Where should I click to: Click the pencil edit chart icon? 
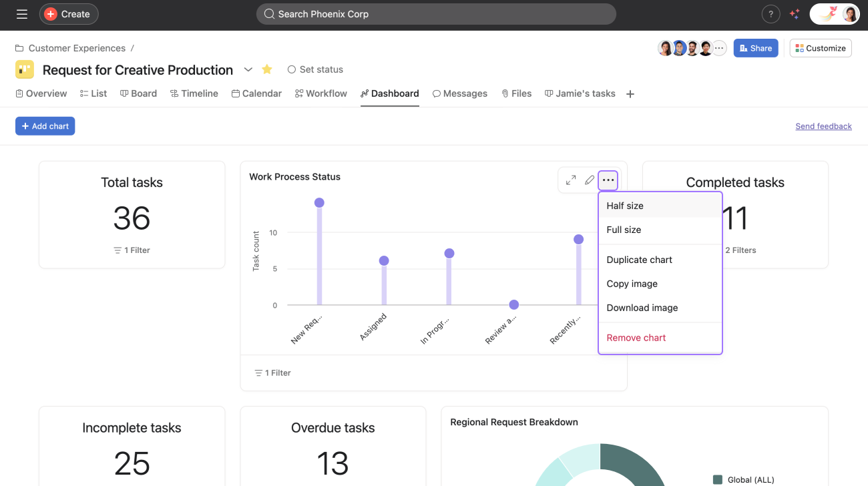click(x=590, y=180)
